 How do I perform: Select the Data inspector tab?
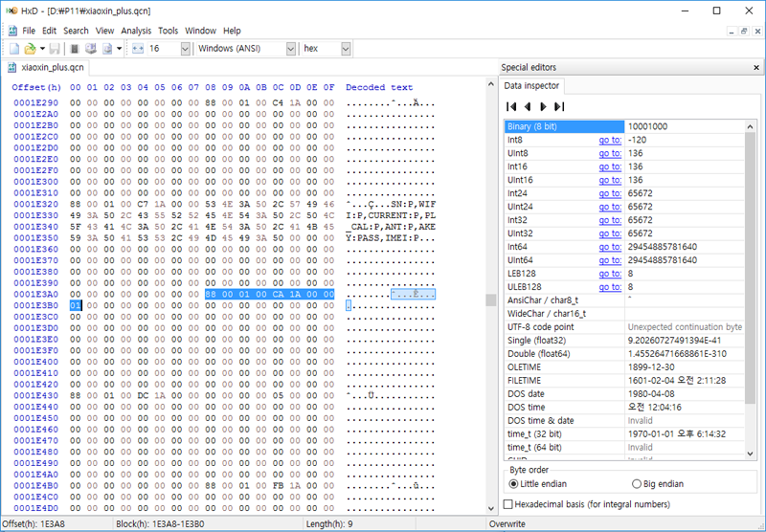[x=531, y=85]
